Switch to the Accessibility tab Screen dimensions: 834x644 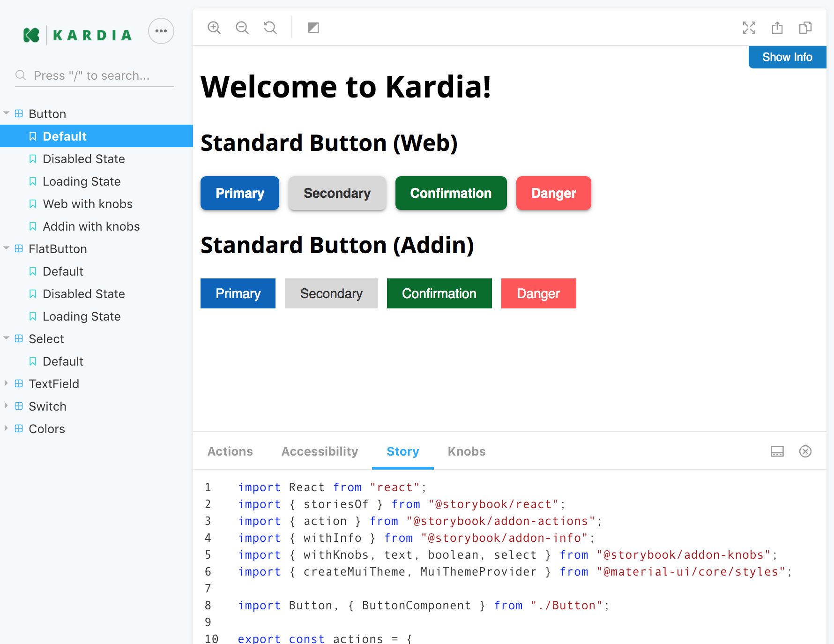click(320, 451)
